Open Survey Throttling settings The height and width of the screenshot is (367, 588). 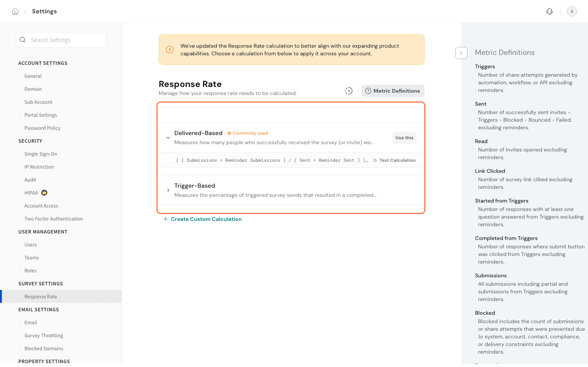click(43, 335)
